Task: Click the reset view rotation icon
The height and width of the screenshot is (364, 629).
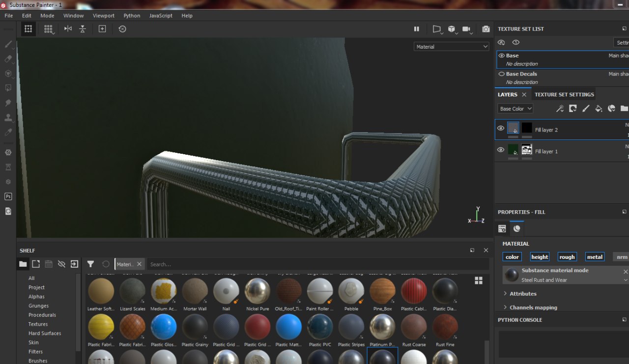Action: click(122, 29)
